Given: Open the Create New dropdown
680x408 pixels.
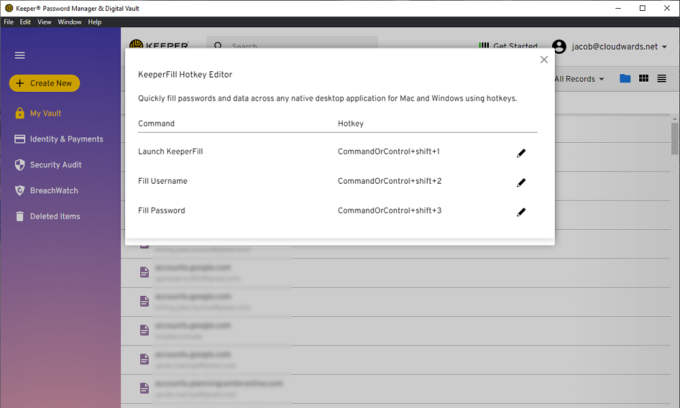Looking at the screenshot, I should [x=44, y=83].
